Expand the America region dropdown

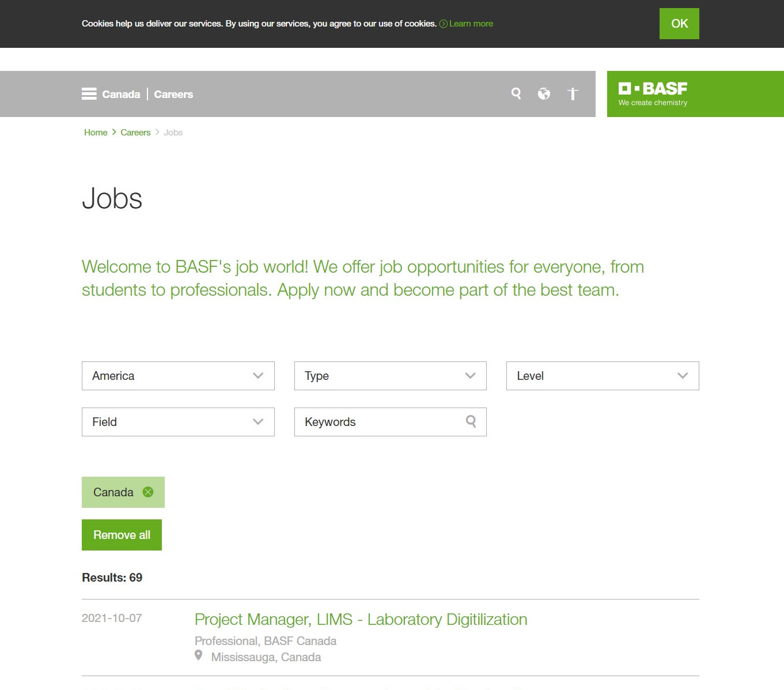pyautogui.click(x=178, y=376)
